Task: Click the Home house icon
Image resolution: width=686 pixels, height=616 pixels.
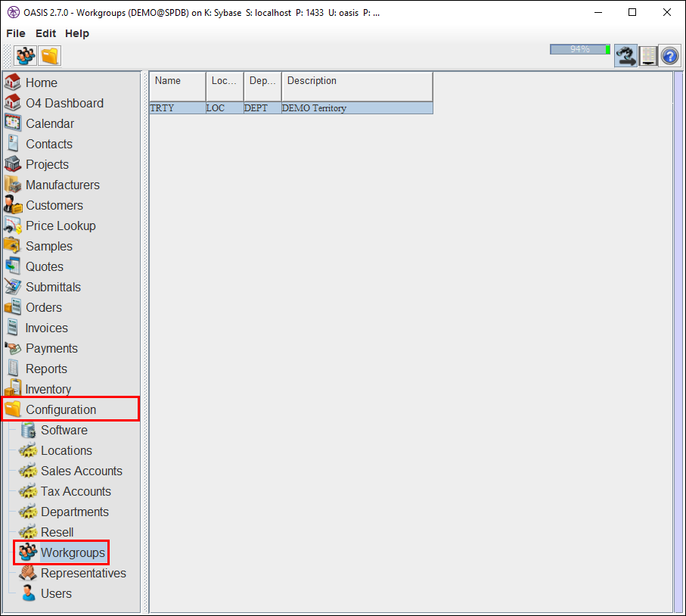Action: (13, 82)
